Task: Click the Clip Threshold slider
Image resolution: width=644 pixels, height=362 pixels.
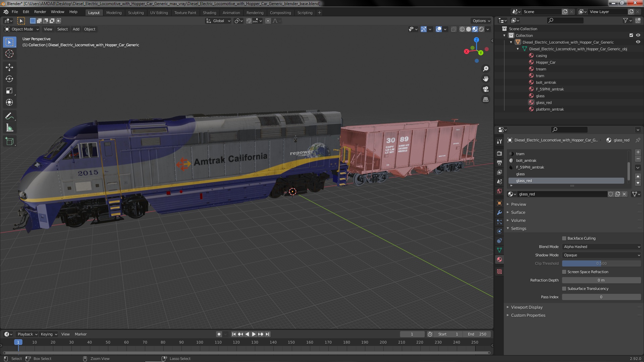Action: click(602, 263)
